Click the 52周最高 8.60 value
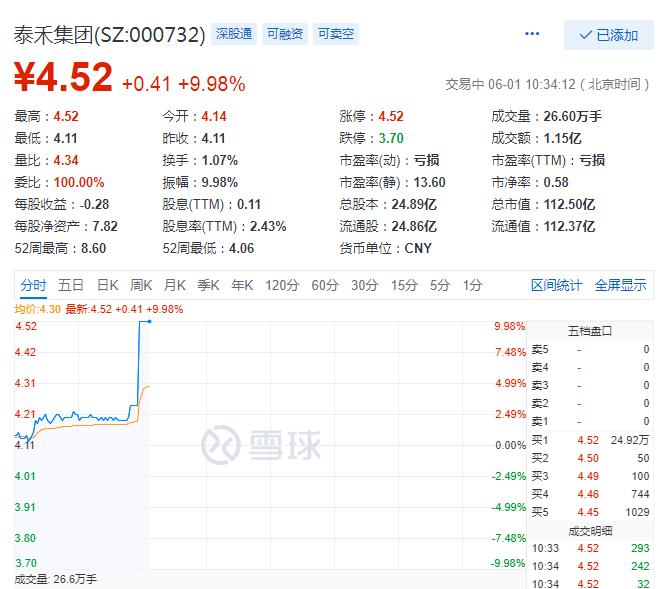Image resolution: width=665 pixels, height=589 pixels. [x=94, y=248]
